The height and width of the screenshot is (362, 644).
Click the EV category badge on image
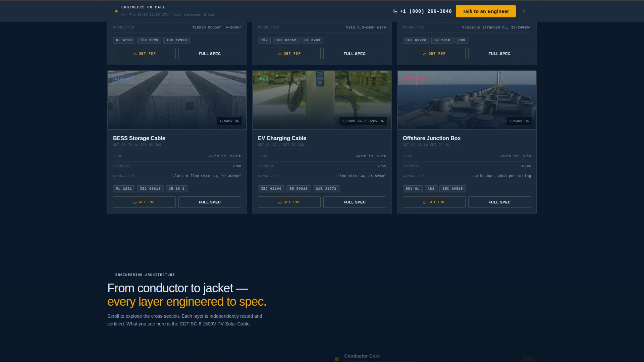[262, 79]
